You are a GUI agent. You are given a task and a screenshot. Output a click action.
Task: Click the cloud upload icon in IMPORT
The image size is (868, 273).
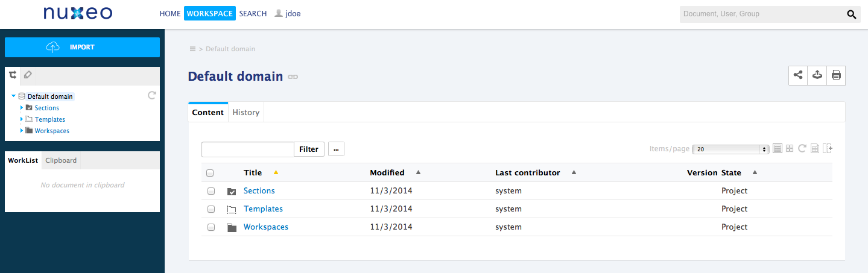click(x=53, y=47)
